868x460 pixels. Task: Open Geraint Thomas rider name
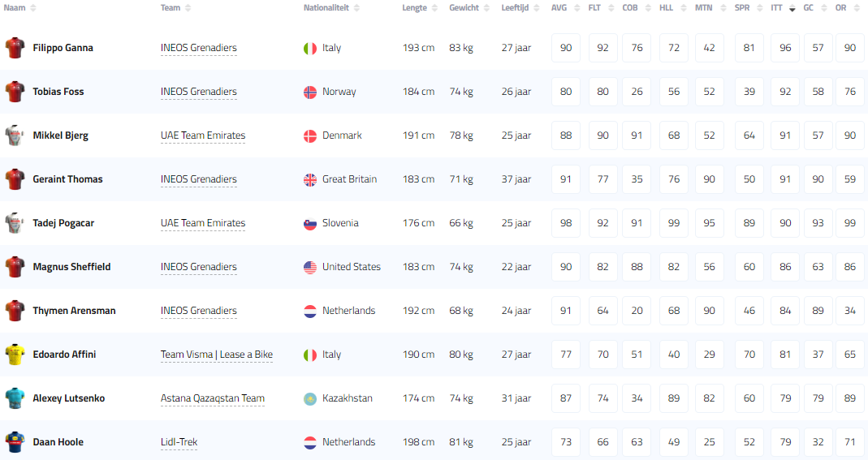[x=67, y=179]
